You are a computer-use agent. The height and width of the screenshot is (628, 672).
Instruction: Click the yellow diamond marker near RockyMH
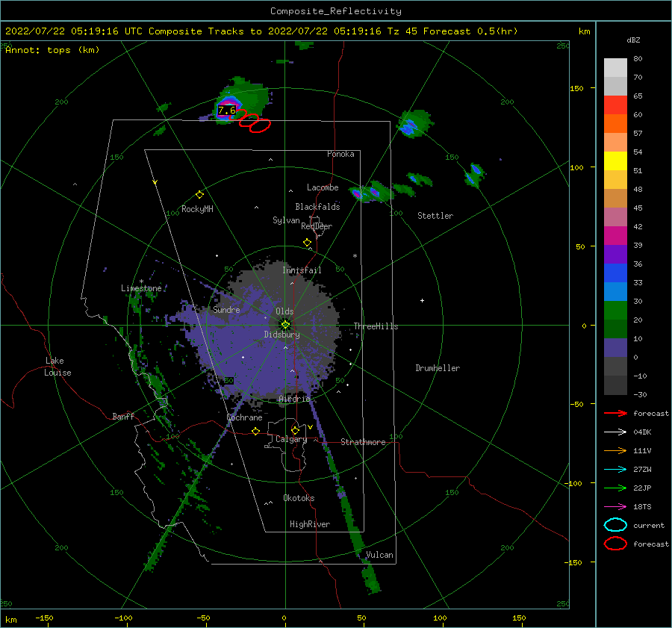tap(199, 195)
